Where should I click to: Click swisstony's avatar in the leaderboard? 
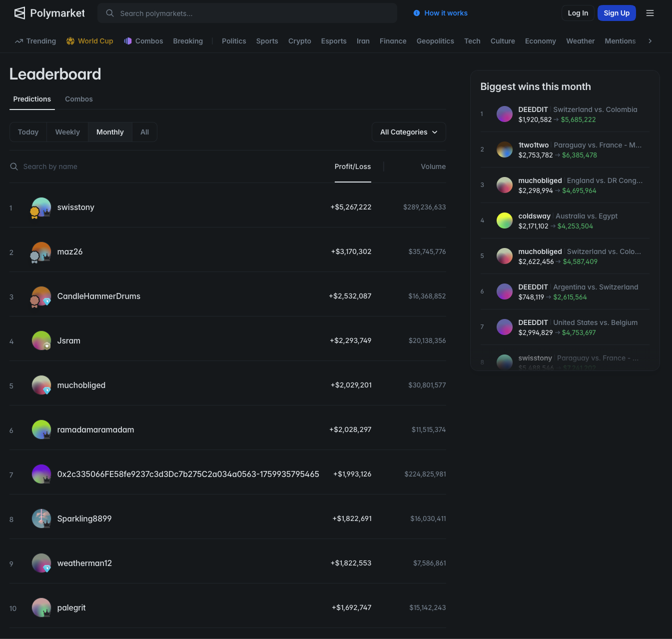(x=41, y=207)
